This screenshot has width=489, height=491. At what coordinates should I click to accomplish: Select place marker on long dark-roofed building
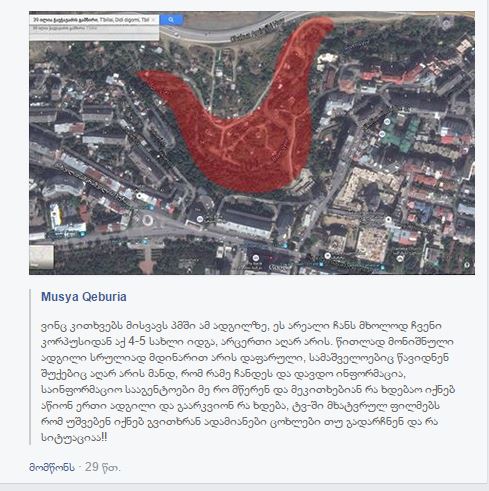coord(200,219)
